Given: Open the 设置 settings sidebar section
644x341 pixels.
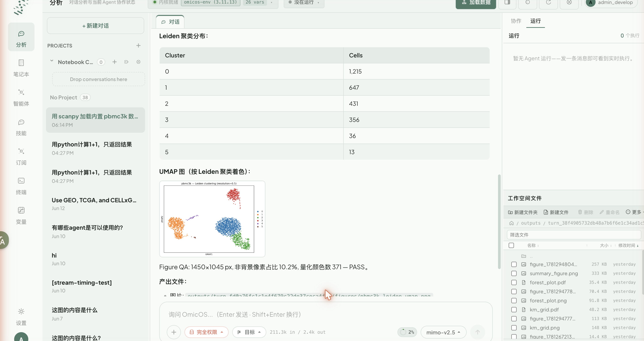Looking at the screenshot, I should [21, 316].
